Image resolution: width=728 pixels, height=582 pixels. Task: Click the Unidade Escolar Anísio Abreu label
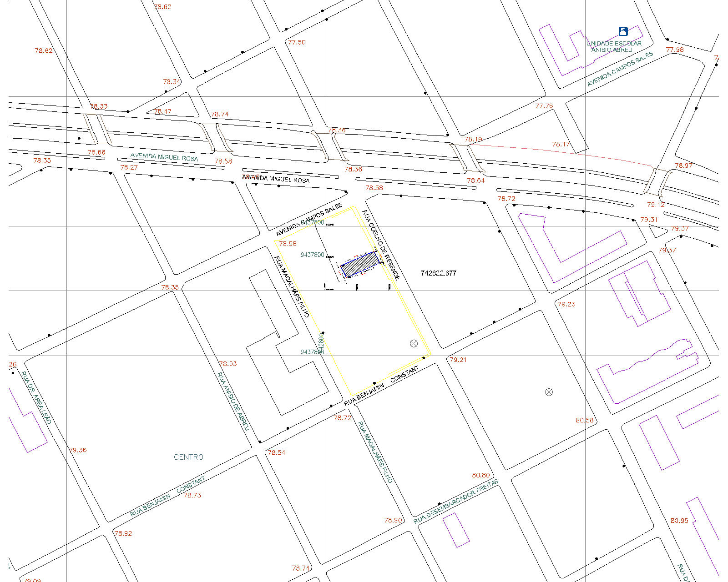click(613, 47)
